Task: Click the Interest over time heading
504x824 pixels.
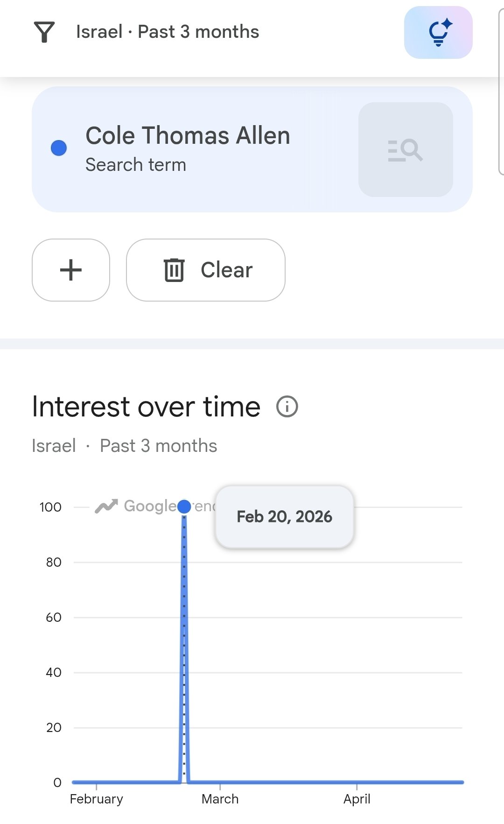Action: (146, 407)
